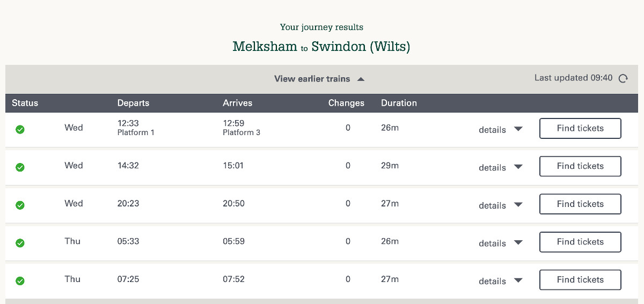The height and width of the screenshot is (304, 644).
Task: Click the green status check for 14:32 train
Action: (x=20, y=167)
